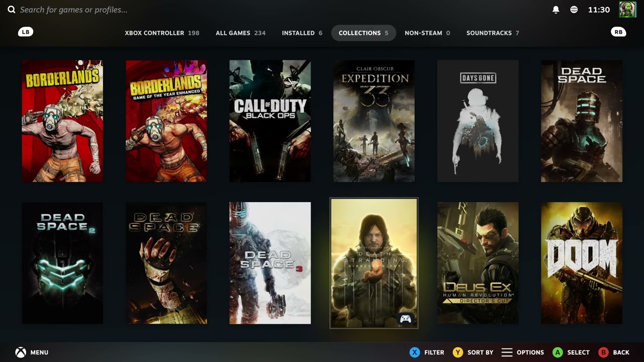Click the blue X filter icon
Viewport: 644px width, 362px height.
[414, 352]
